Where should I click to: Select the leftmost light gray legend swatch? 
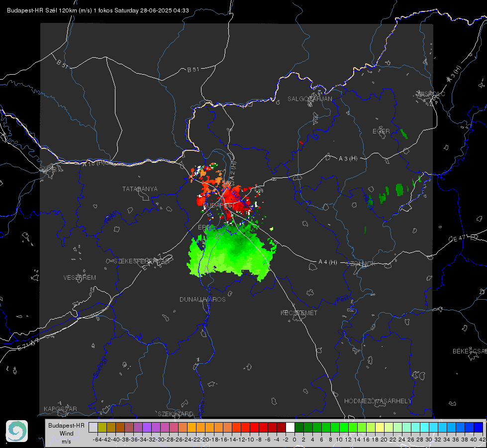[93, 428]
